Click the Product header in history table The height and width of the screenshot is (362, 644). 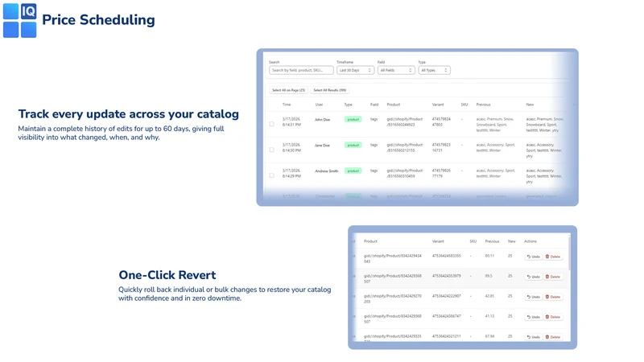pyautogui.click(x=393, y=105)
